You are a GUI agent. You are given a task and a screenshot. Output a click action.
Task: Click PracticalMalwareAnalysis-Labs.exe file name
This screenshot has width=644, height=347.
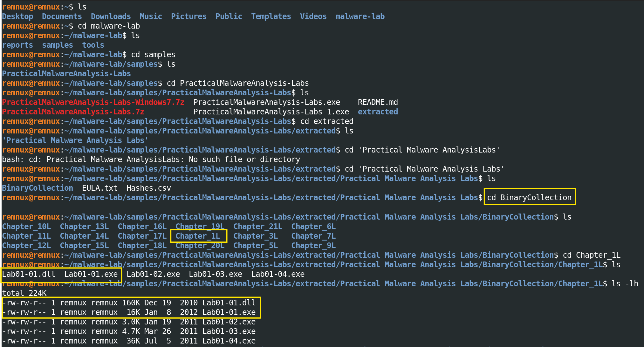click(x=267, y=102)
